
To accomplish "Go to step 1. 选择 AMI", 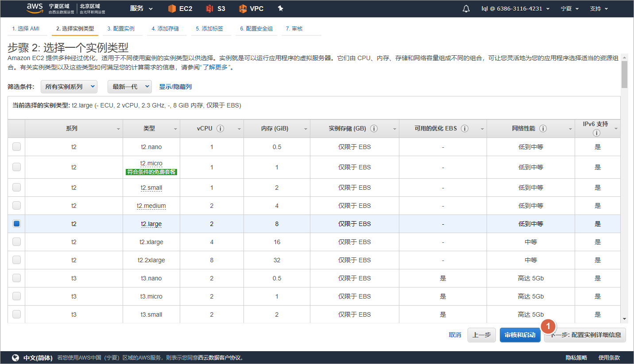I will pyautogui.click(x=26, y=29).
